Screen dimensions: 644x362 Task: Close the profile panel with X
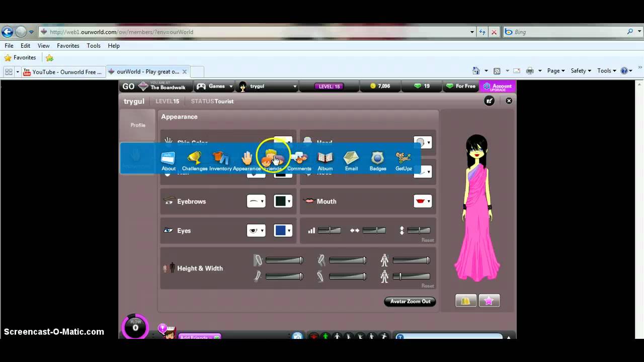click(x=509, y=101)
